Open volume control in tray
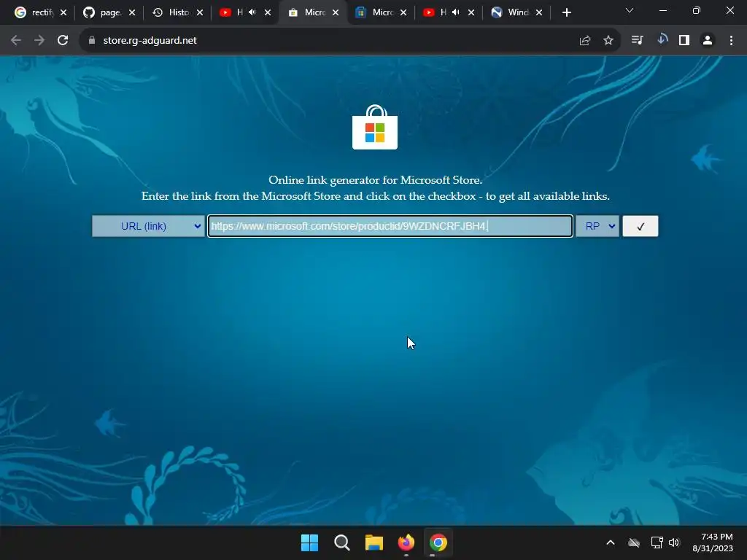 674,542
